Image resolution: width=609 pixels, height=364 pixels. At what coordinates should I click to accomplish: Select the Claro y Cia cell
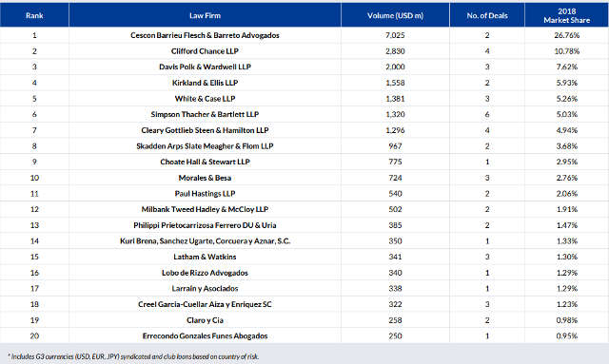click(x=206, y=320)
